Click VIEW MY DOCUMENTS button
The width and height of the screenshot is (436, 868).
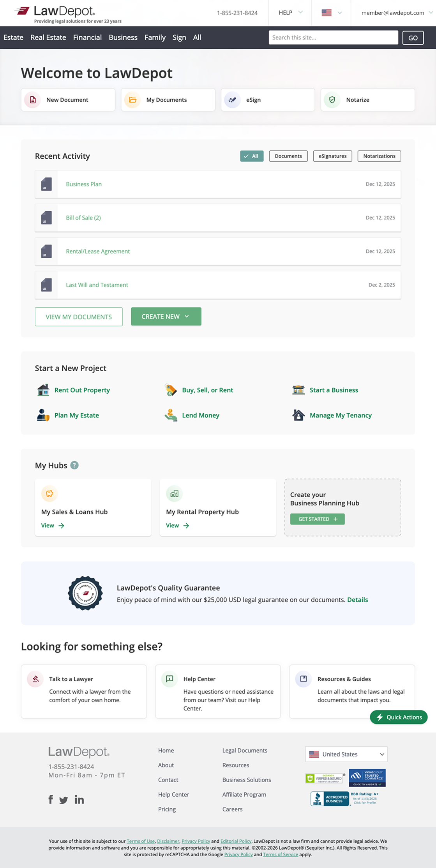(x=79, y=317)
